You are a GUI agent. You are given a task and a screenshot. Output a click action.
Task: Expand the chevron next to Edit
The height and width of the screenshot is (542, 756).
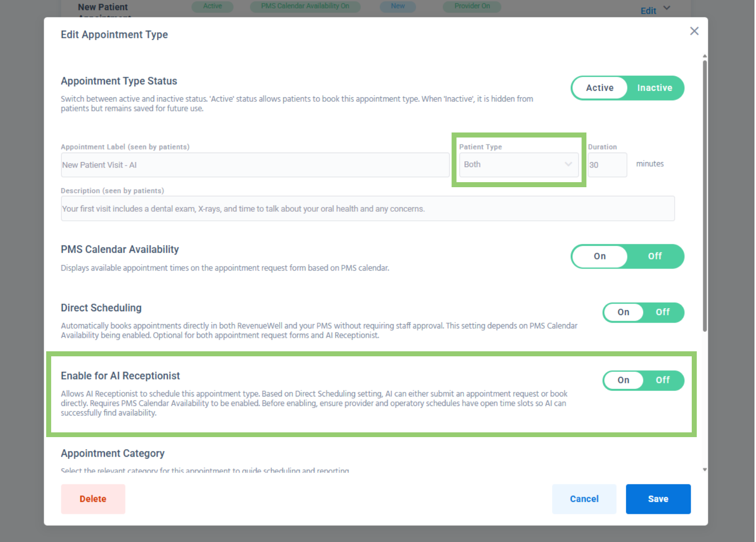tap(667, 8)
